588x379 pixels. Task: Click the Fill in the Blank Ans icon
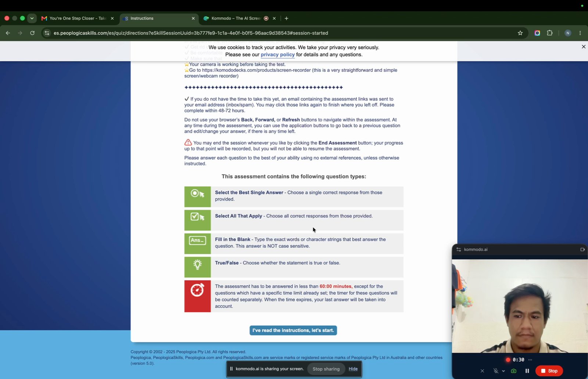[197, 243]
